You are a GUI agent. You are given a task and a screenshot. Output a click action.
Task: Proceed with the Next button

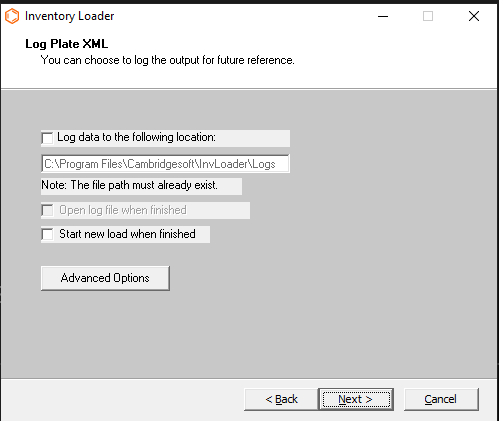point(356,399)
